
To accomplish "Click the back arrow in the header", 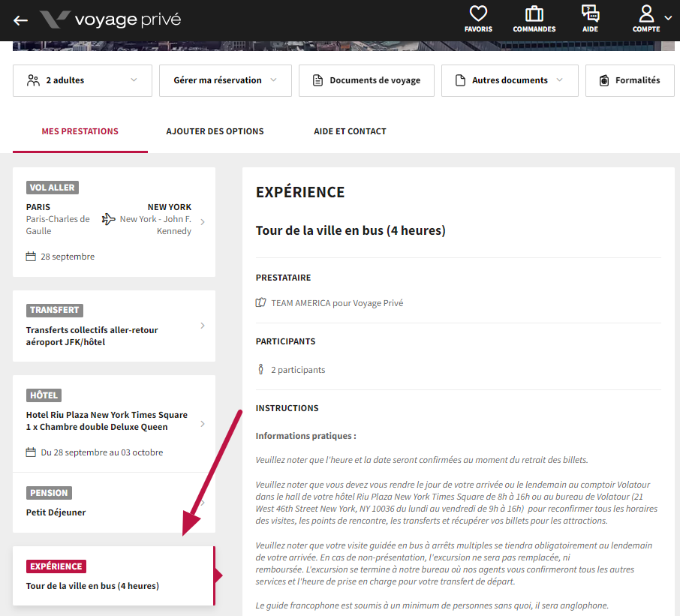I will [20, 20].
